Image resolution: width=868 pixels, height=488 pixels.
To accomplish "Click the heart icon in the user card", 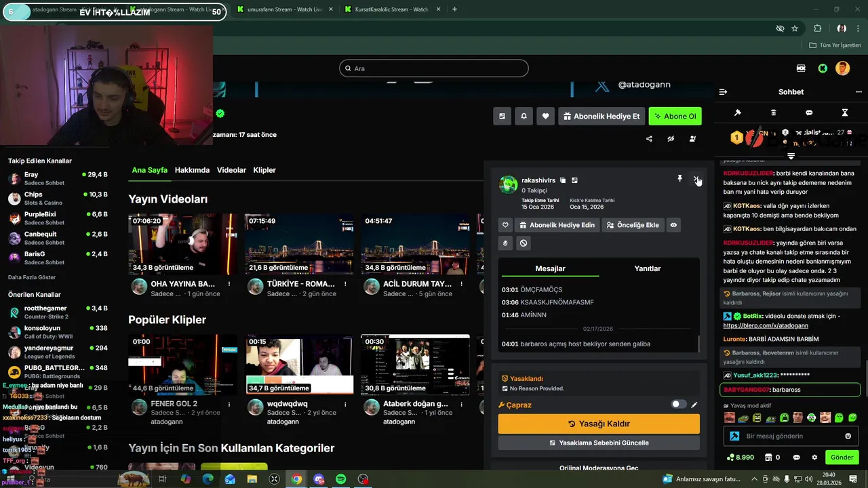I will point(505,225).
